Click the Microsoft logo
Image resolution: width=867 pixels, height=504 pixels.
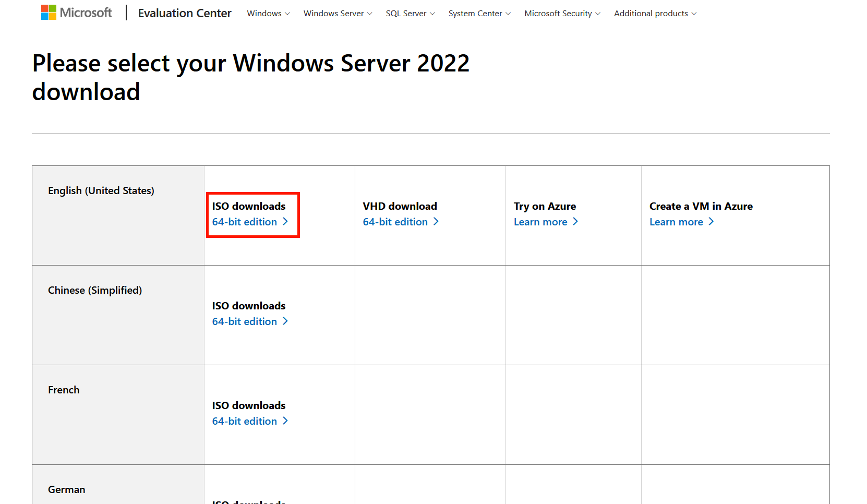pos(76,13)
